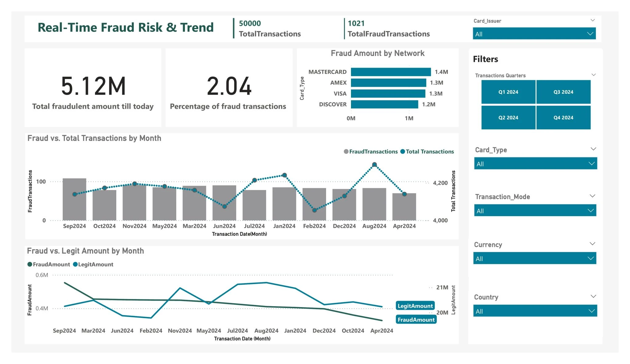Select the MASTERCARD bar in network chart
630x364 pixels.
click(391, 72)
